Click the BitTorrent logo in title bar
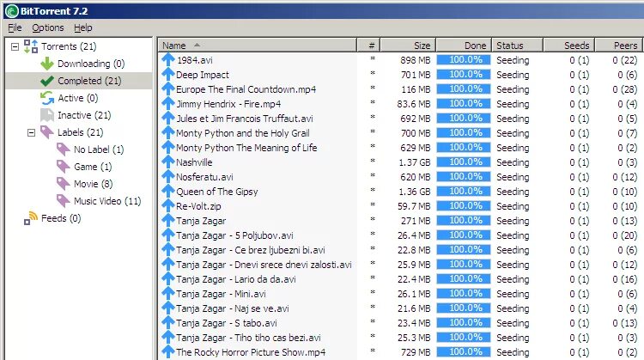Image resolution: width=644 pixels, height=360 pixels. point(12,10)
